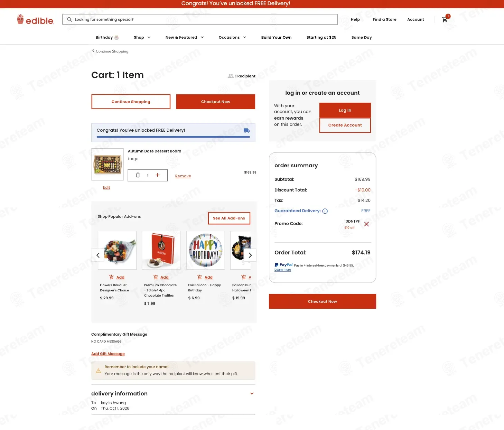Open the shopping cart icon in the header

tap(445, 19)
